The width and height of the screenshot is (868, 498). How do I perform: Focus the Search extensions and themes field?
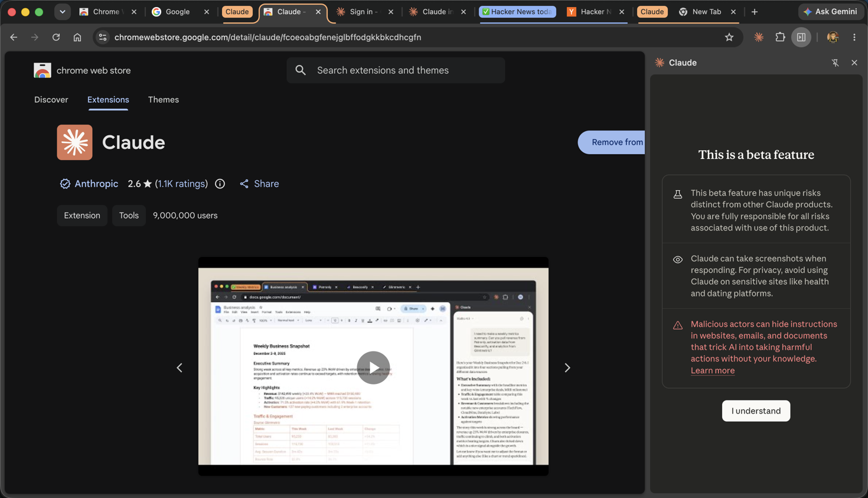click(x=396, y=70)
